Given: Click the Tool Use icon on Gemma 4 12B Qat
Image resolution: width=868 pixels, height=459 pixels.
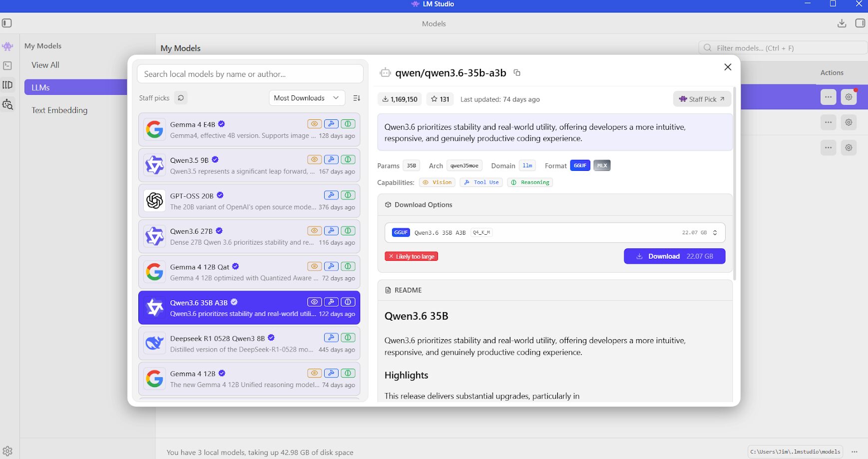Looking at the screenshot, I should click(x=331, y=266).
